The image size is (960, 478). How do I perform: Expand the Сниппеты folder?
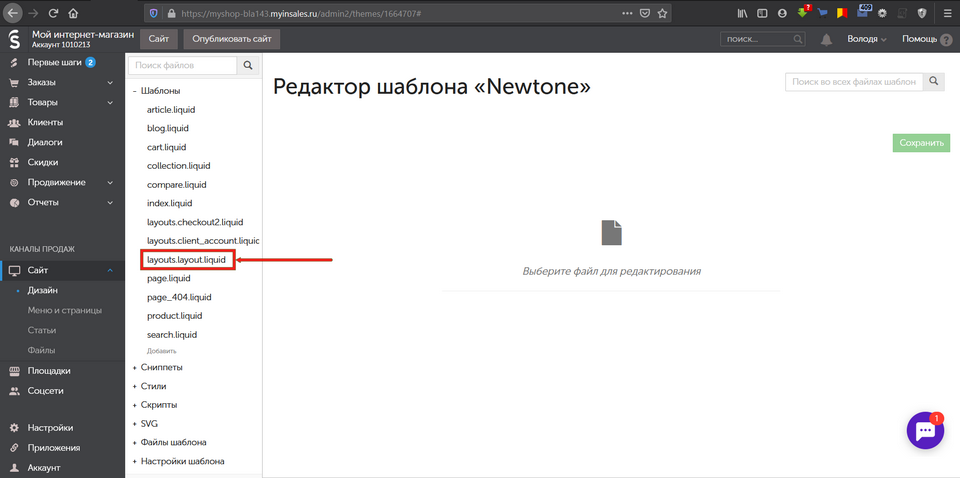click(161, 367)
